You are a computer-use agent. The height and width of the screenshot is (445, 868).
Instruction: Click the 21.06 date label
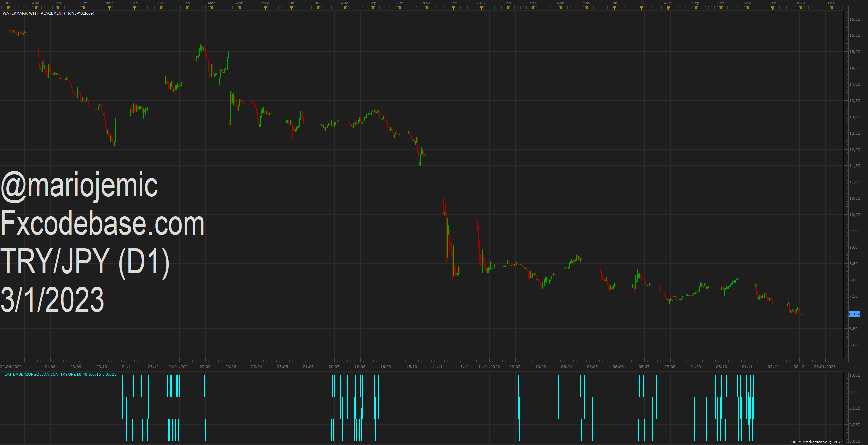pos(308,367)
